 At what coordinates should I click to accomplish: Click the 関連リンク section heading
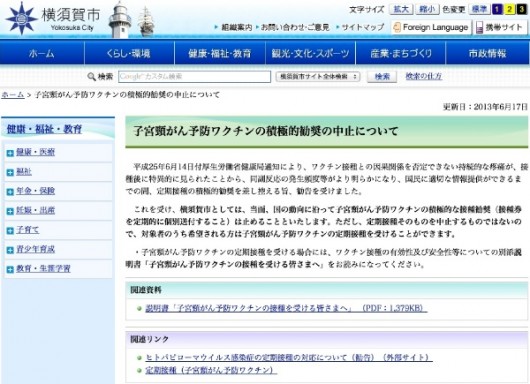pyautogui.click(x=150, y=339)
